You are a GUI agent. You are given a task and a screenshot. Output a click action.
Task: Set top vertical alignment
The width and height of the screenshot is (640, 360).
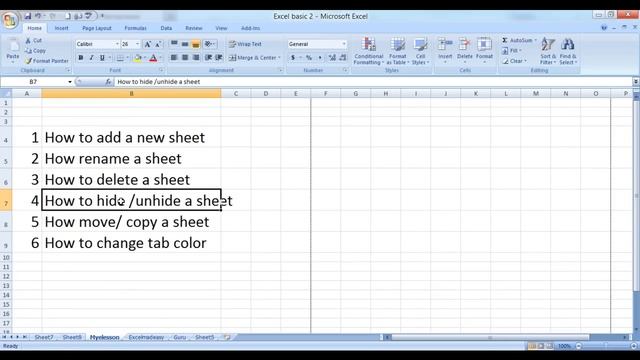click(x=174, y=44)
